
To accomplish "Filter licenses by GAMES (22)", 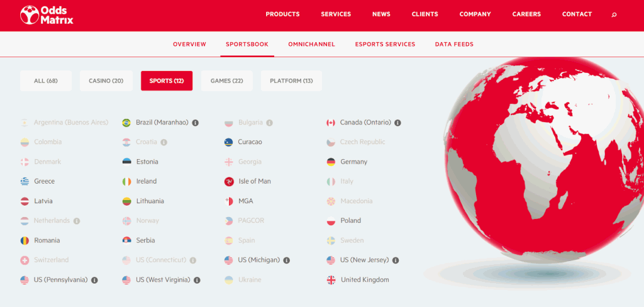I will tap(226, 81).
